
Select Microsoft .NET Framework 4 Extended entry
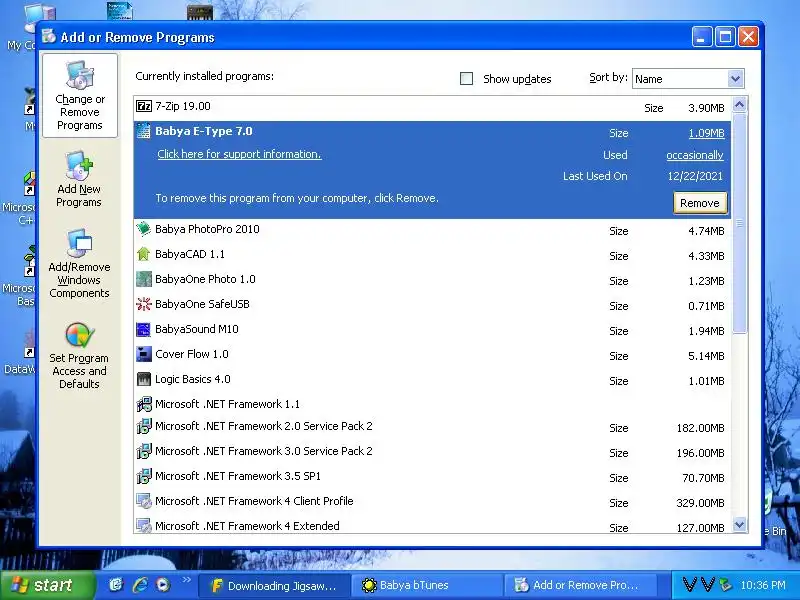coord(432,526)
